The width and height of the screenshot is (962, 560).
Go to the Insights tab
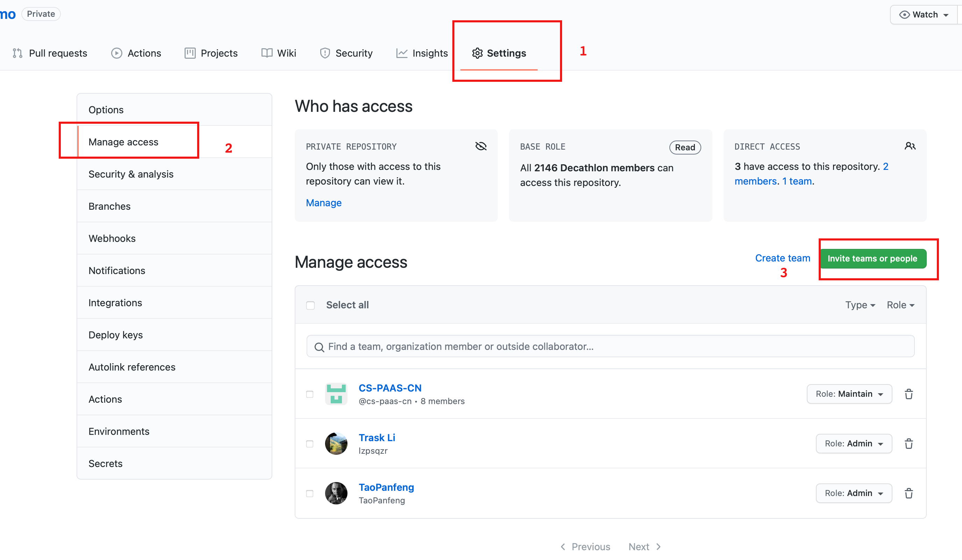[x=422, y=53]
